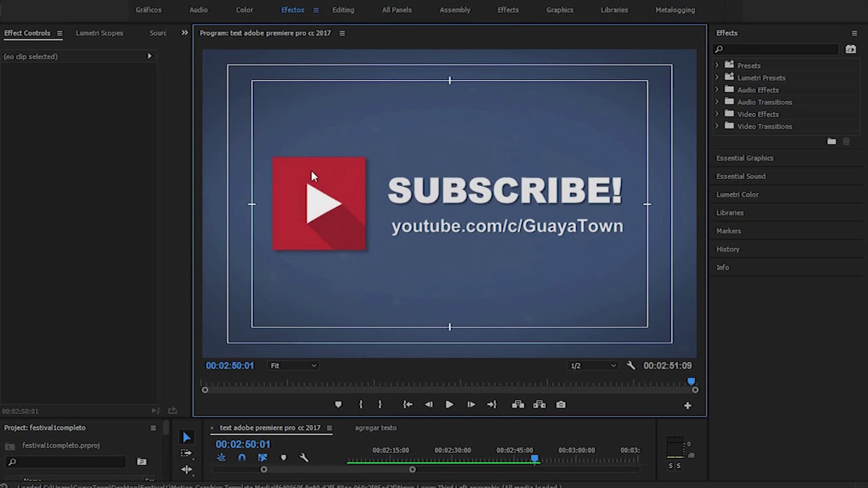Step back one frame
The height and width of the screenshot is (488, 868).
pos(429,405)
